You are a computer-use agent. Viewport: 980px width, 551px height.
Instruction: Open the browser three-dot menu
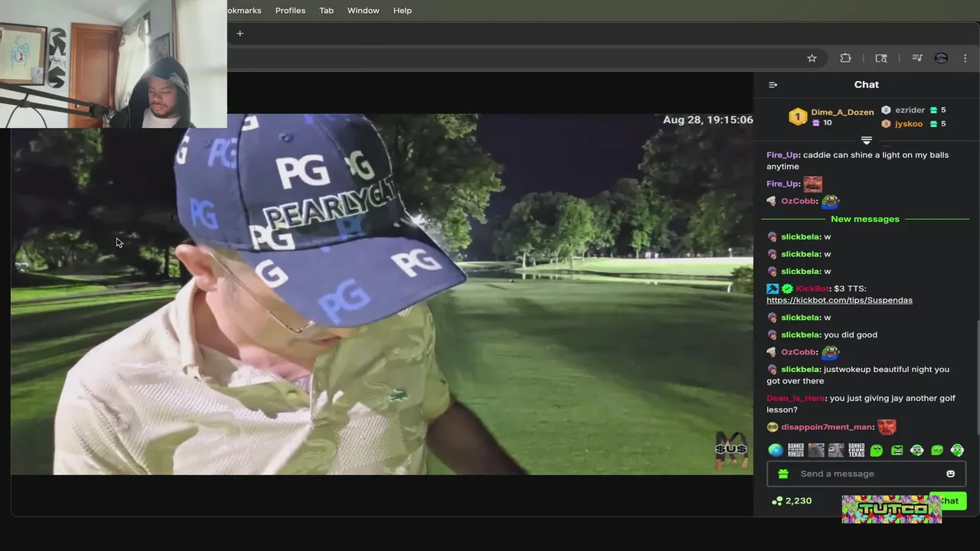point(965,58)
